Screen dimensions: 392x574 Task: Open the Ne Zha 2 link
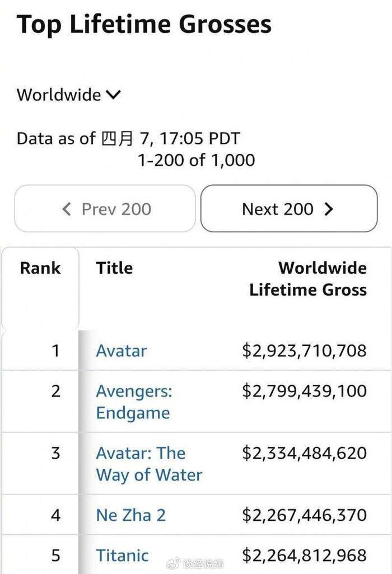coord(130,515)
